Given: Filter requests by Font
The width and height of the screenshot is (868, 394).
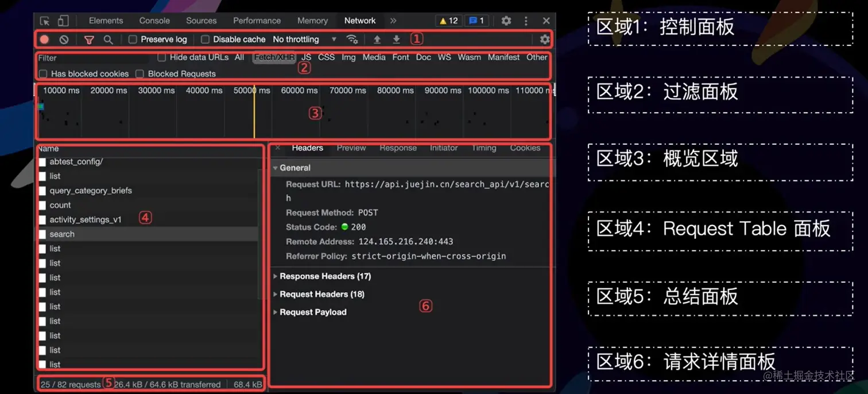Looking at the screenshot, I should 401,57.
